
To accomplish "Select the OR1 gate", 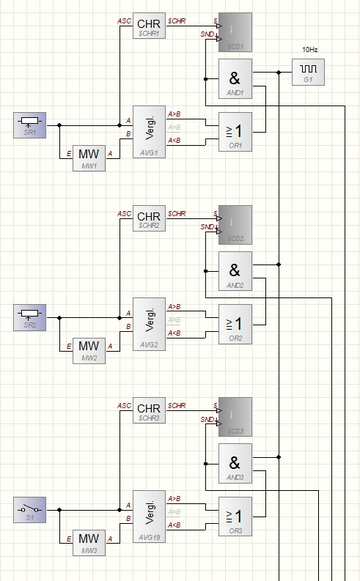I will pyautogui.click(x=235, y=132).
